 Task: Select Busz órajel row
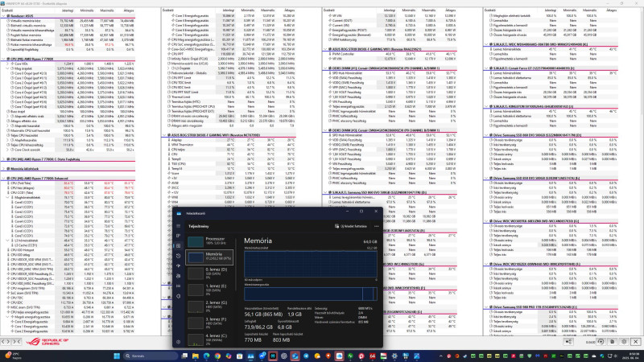(x=68, y=112)
